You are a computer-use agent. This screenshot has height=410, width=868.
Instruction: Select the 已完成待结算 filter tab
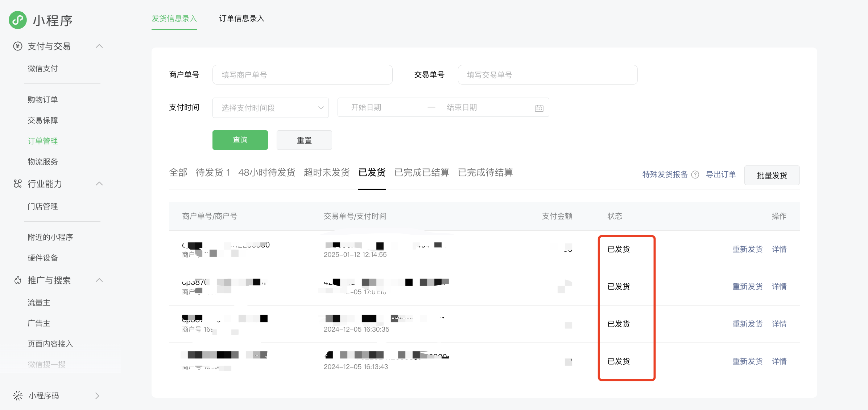click(485, 172)
